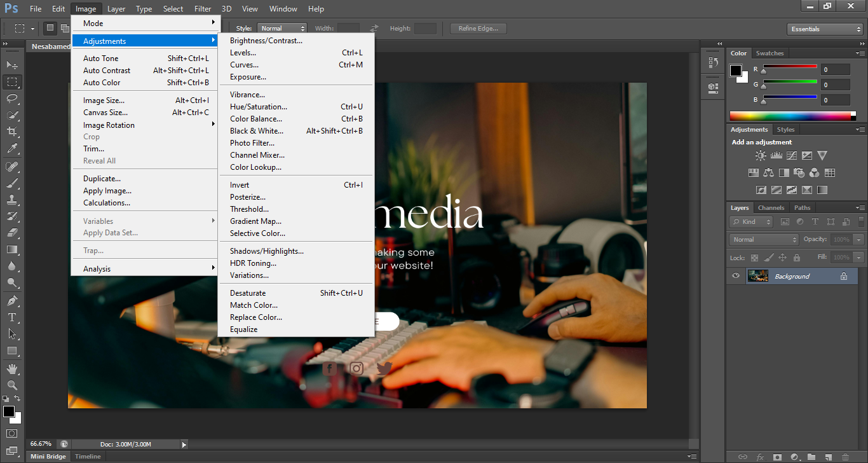Choose the Hand tool

[12, 368]
